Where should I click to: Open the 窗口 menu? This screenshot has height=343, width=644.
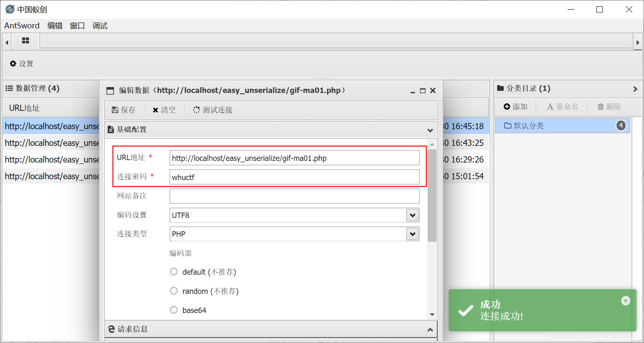(x=77, y=25)
